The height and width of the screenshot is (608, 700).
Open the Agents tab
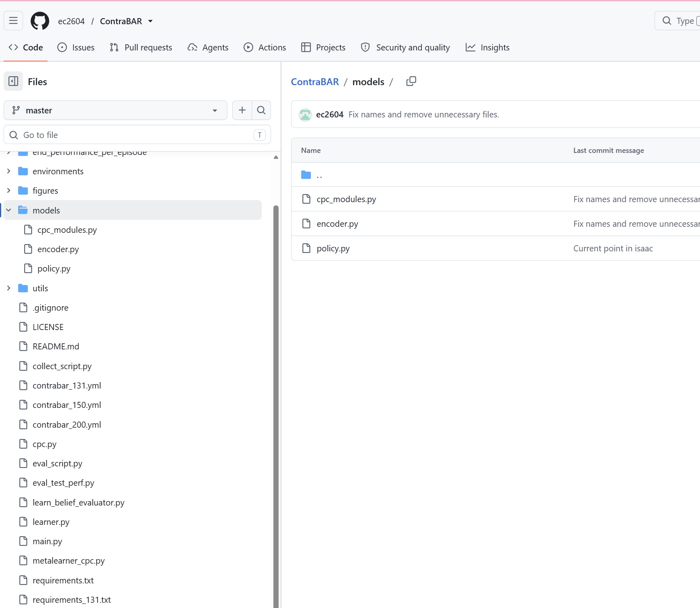(208, 47)
